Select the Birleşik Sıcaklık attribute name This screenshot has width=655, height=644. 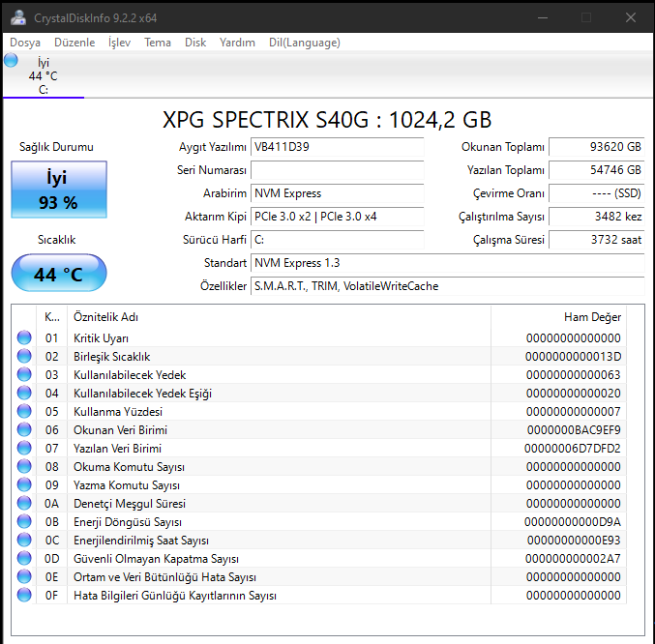111,357
